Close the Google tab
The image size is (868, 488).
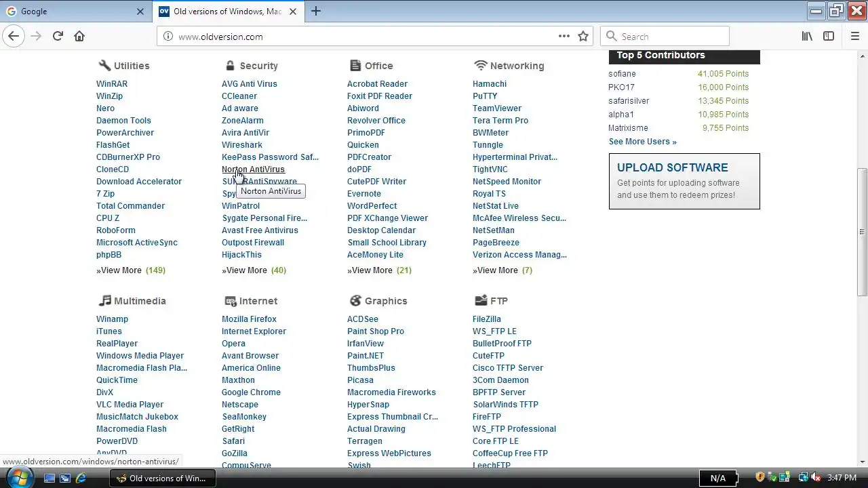(x=140, y=12)
